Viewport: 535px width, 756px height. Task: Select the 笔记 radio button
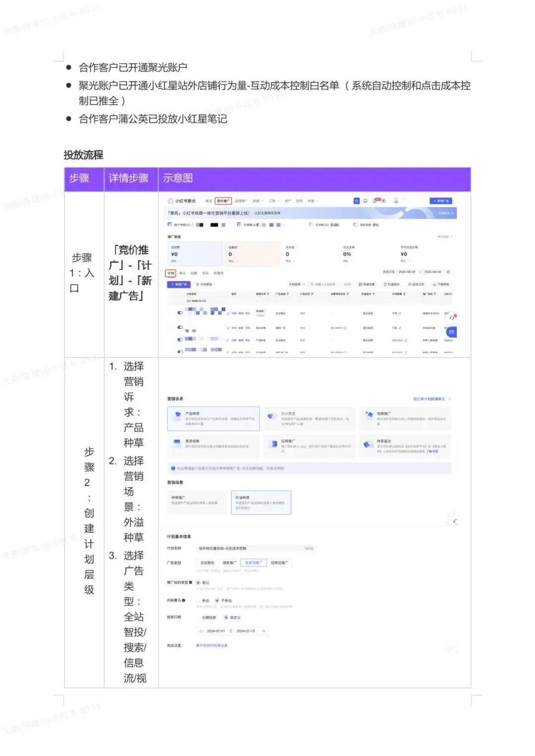(198, 583)
